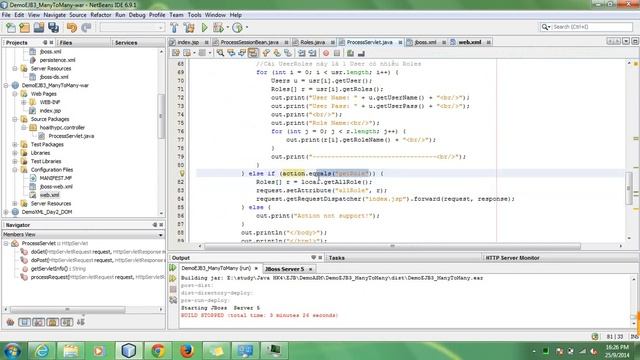Collapse the Source Packages node
The width and height of the screenshot is (640, 360).
coord(15,119)
